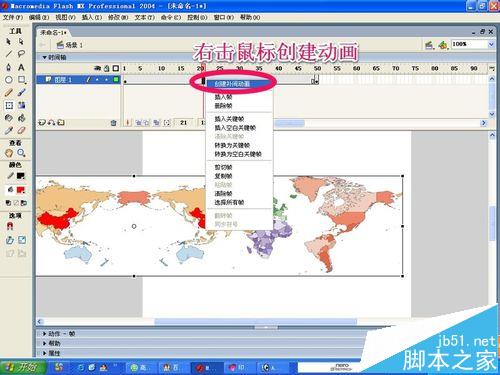Image resolution: width=500 pixels, height=375 pixels.
Task: Select the Arrow selection tool
Action: coord(9,42)
